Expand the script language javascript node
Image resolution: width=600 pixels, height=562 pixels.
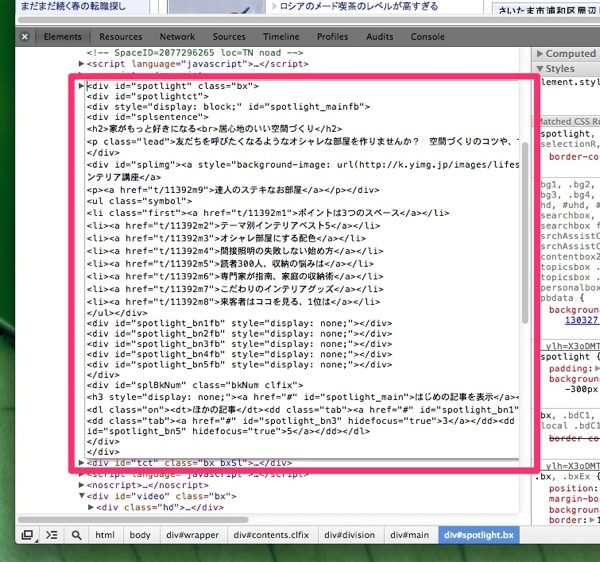click(x=81, y=64)
